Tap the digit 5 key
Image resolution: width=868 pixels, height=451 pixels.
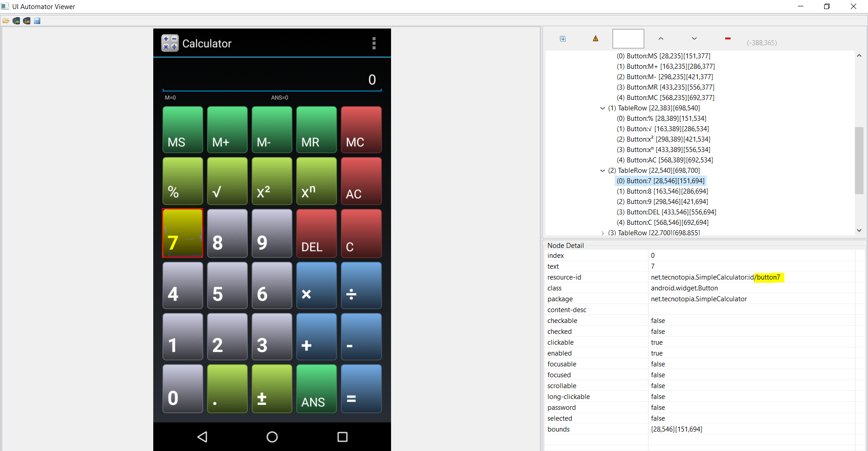(x=227, y=285)
